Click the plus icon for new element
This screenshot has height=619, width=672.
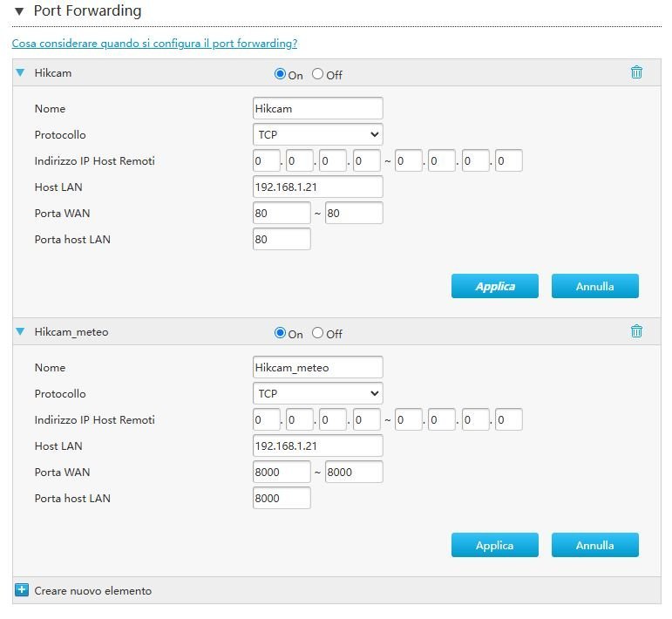23,590
